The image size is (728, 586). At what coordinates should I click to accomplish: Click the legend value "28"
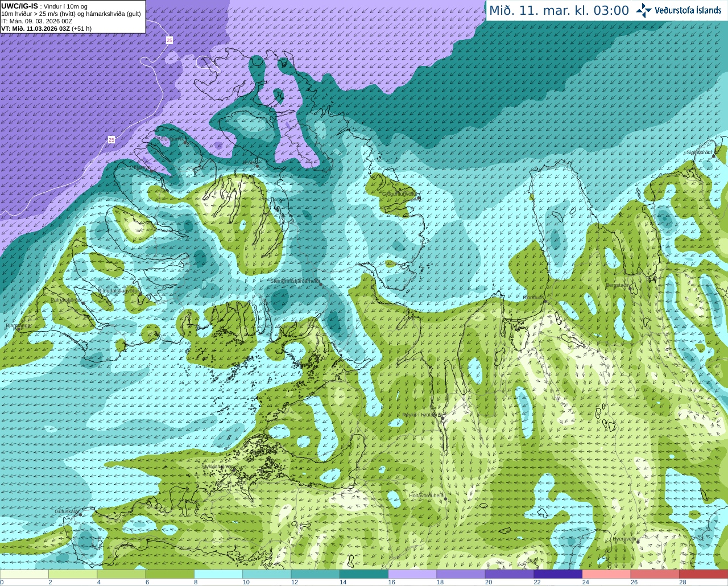tap(682, 582)
